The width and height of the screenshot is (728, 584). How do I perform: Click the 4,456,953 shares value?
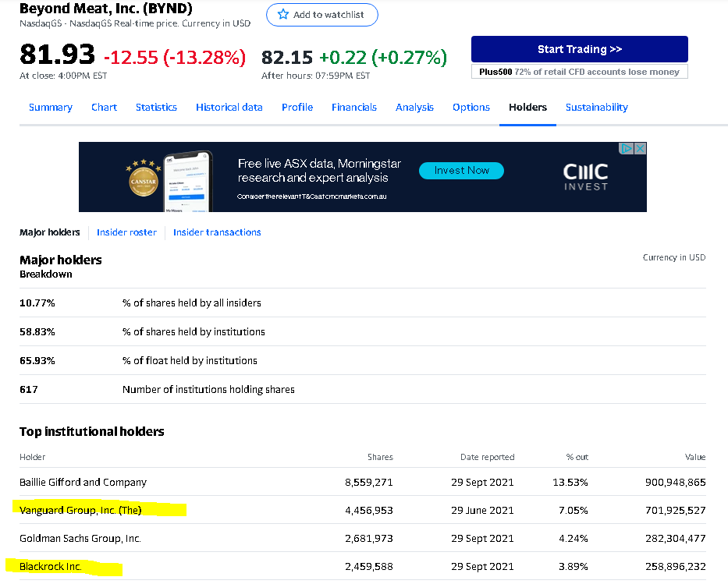369,510
